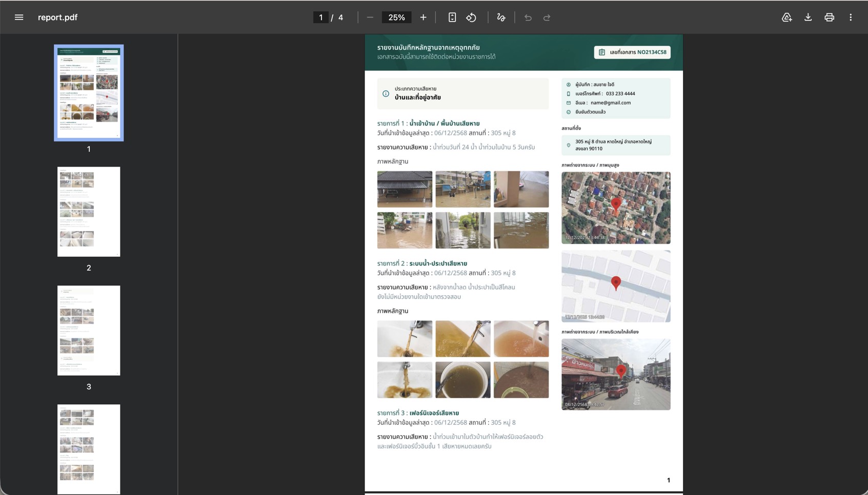This screenshot has width=868, height=495.
Task: Select the page 1 thumbnail
Action: tap(89, 93)
